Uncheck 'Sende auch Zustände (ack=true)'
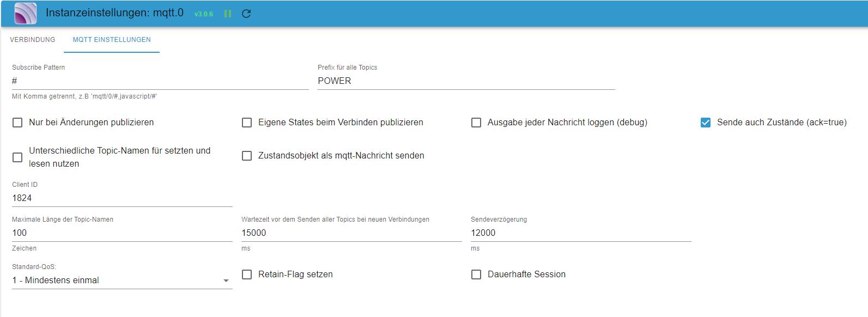The width and height of the screenshot is (868, 317). [x=706, y=123]
